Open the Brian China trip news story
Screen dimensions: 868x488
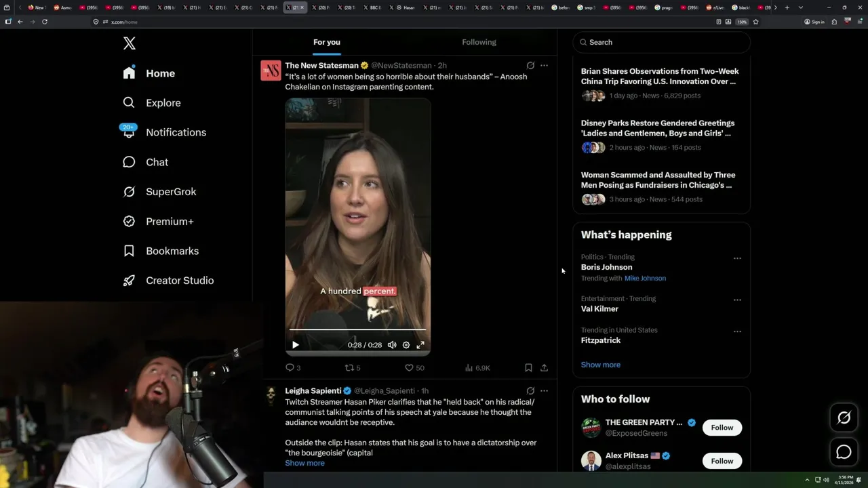[660, 76]
